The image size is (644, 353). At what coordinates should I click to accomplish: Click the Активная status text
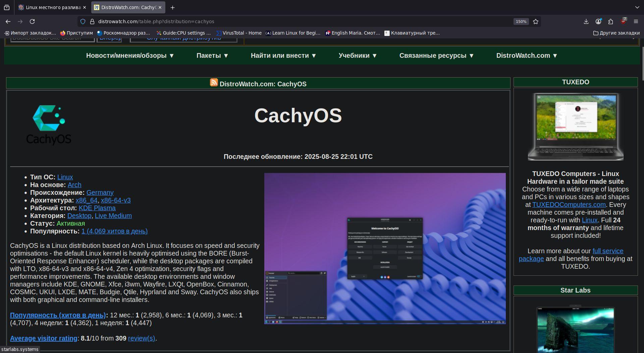[71, 223]
